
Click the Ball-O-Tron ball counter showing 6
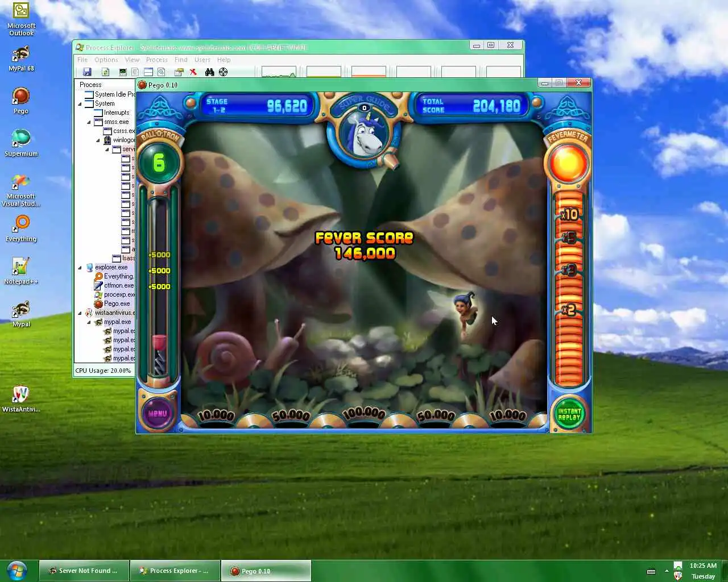click(x=159, y=164)
